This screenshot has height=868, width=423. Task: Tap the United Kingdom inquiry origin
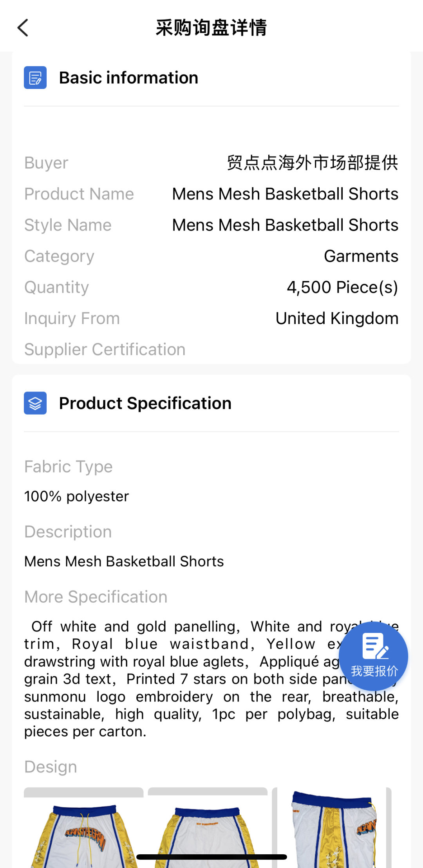point(337,318)
